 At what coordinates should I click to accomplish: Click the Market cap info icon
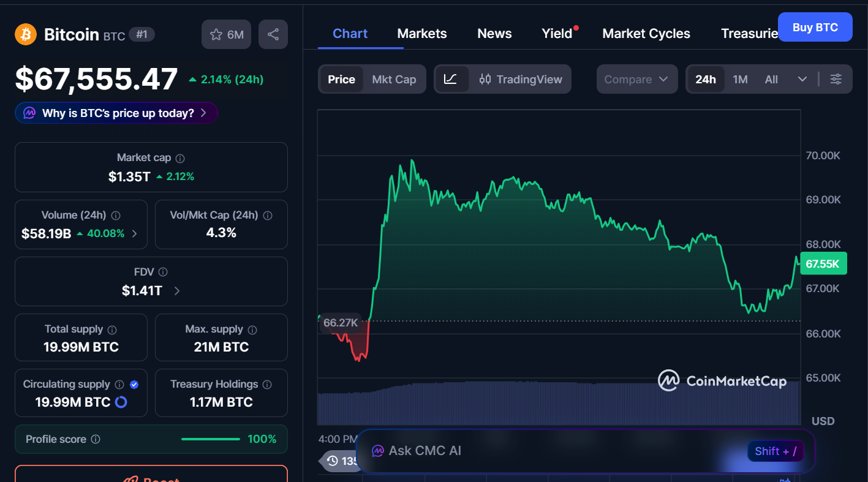[180, 158]
